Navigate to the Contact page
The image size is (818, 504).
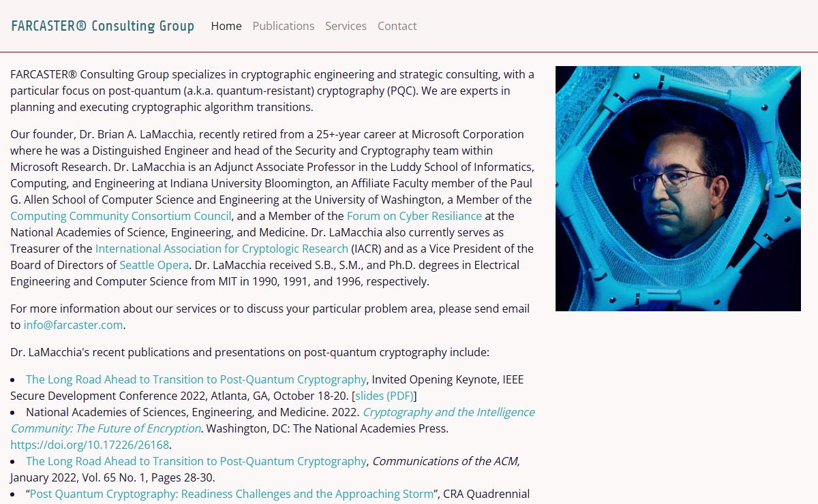tap(397, 26)
